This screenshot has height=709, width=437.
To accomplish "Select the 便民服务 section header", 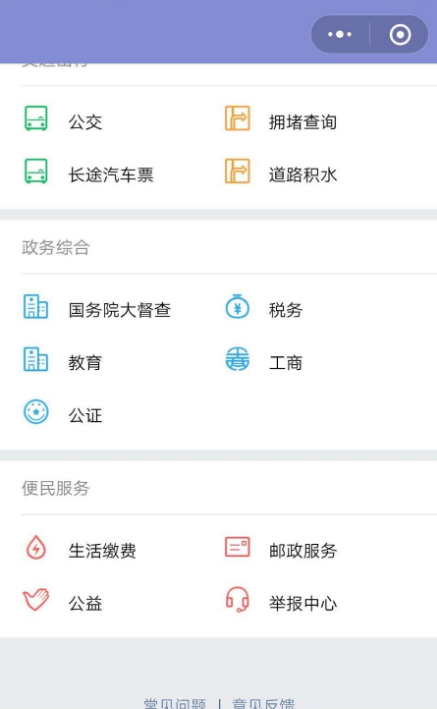I will 56,488.
